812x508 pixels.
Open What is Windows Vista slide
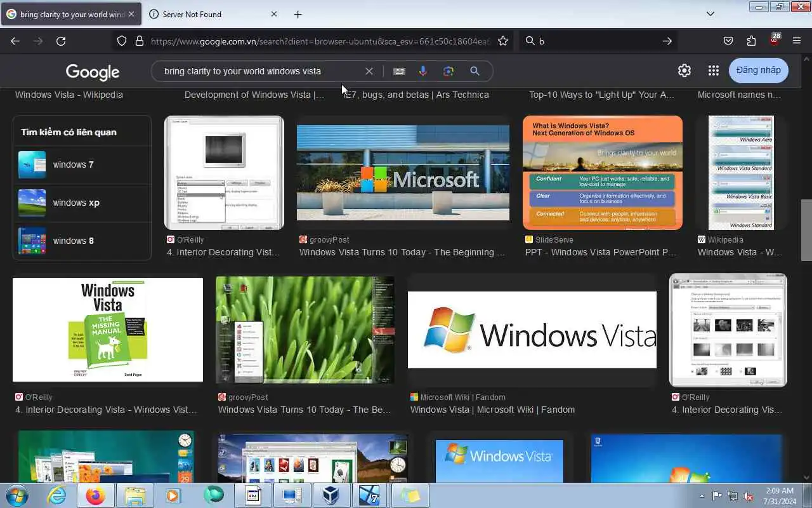(603, 173)
